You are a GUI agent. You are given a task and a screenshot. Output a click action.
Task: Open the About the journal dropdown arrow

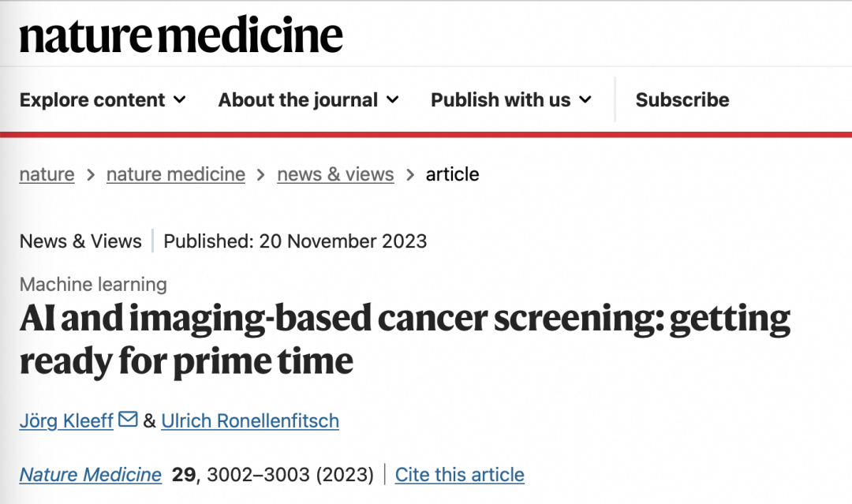[393, 100]
